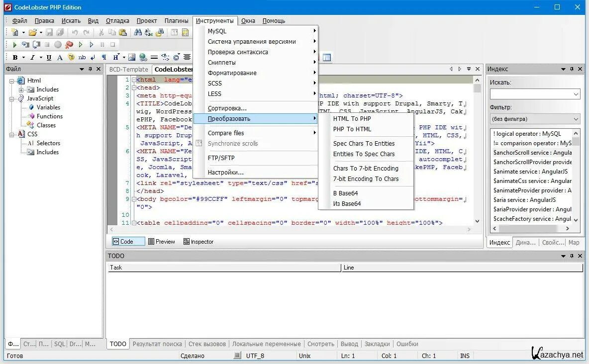Click the Step Over debug icon

pyautogui.click(x=36, y=45)
